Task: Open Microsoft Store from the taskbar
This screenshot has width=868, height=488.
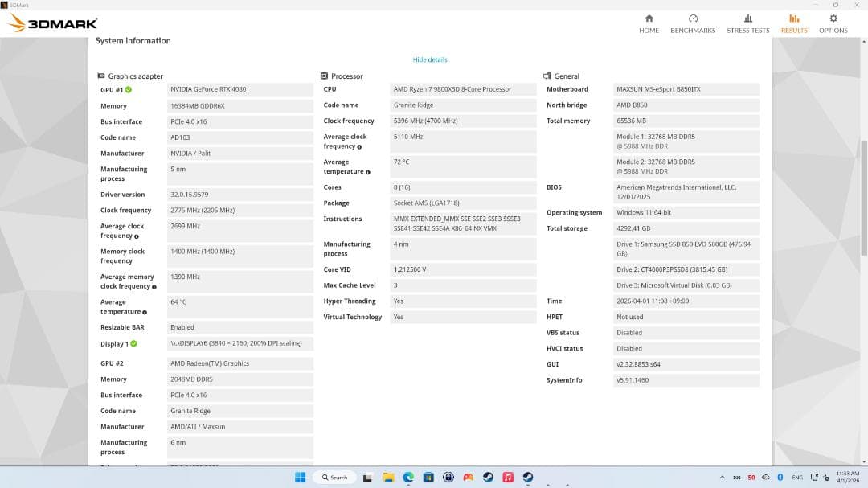Action: [x=428, y=478]
